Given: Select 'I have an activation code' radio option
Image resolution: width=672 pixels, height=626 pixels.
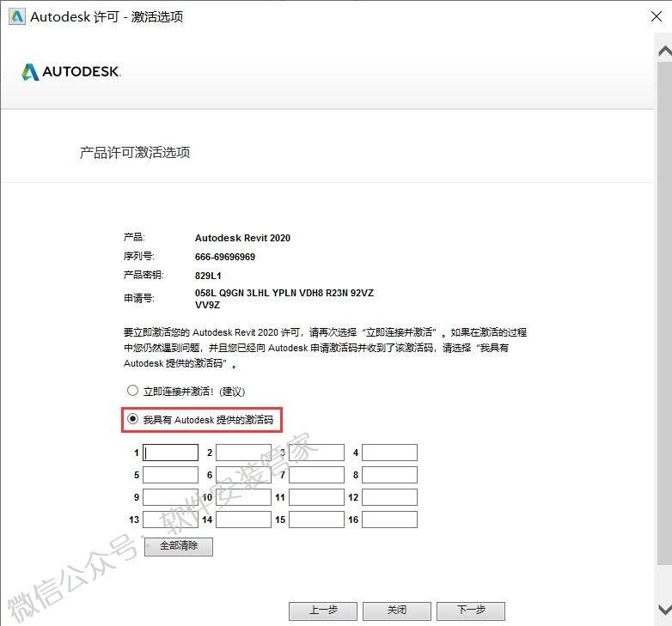Looking at the screenshot, I should [x=132, y=420].
